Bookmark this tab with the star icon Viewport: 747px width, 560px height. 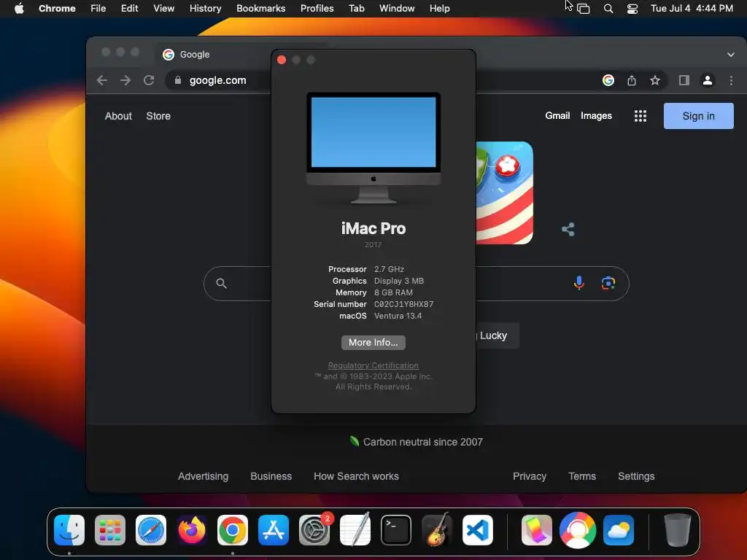click(655, 80)
